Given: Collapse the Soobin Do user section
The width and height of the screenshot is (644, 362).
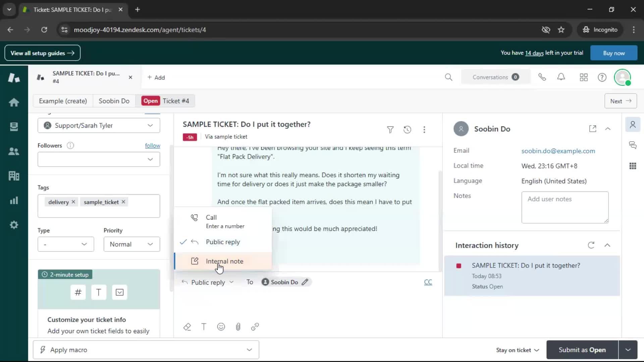Looking at the screenshot, I should [x=608, y=129].
